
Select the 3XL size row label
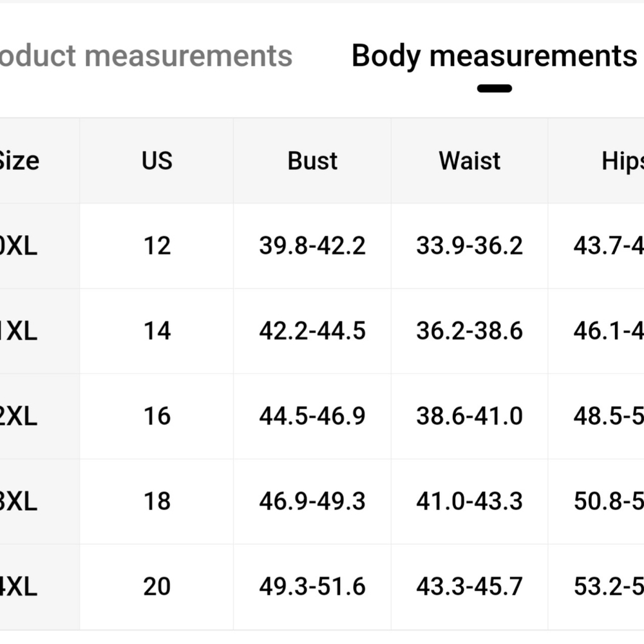pos(19,501)
